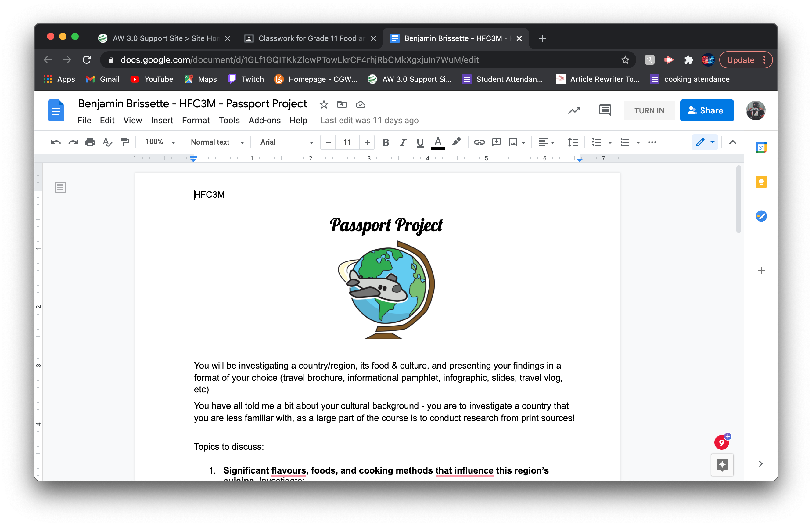Click the add comment toolbar icon
The width and height of the screenshot is (812, 526).
[x=496, y=142]
